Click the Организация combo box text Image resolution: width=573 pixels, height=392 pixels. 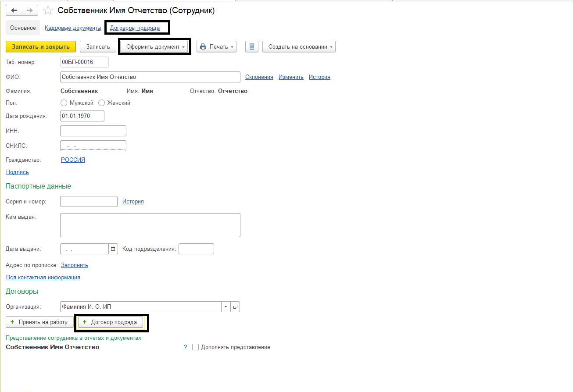[x=141, y=307]
